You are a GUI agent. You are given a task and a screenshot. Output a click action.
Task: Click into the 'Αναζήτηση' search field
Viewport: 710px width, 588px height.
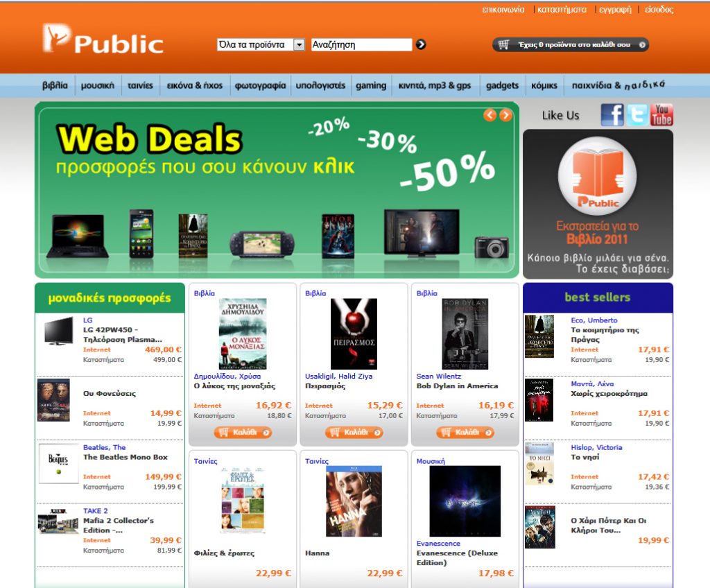(x=362, y=44)
